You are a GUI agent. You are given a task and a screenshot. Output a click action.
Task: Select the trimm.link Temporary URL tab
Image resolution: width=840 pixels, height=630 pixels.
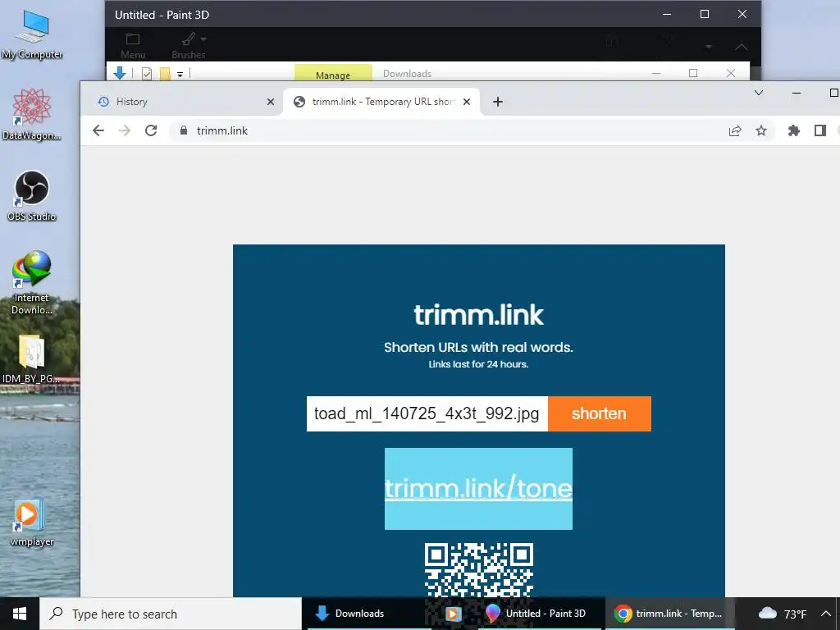381,102
